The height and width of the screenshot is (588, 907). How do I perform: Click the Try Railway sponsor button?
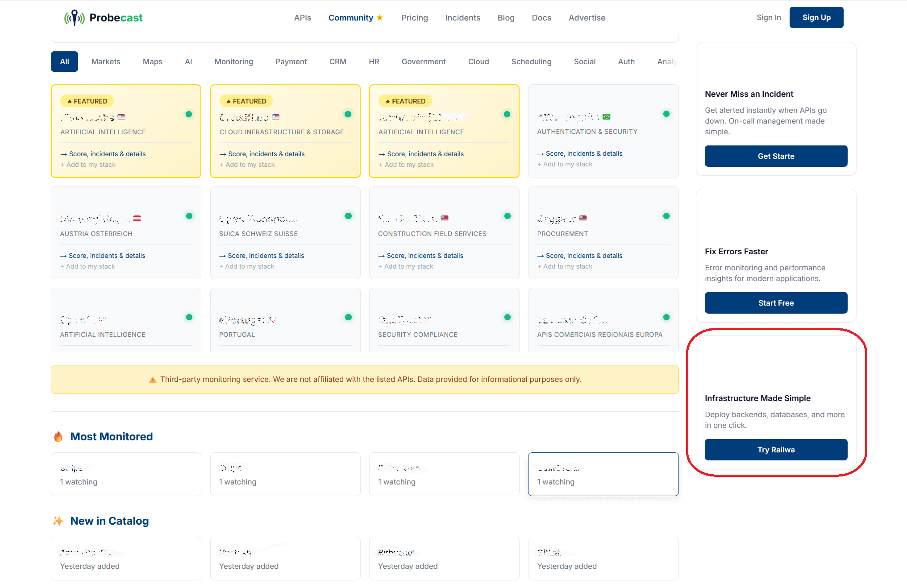click(776, 450)
